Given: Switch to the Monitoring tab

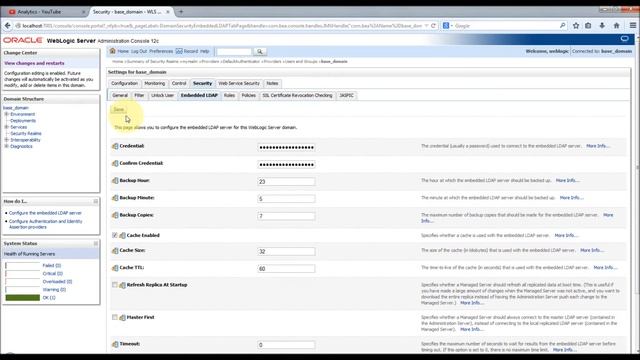Looking at the screenshot, I should coord(155,83).
